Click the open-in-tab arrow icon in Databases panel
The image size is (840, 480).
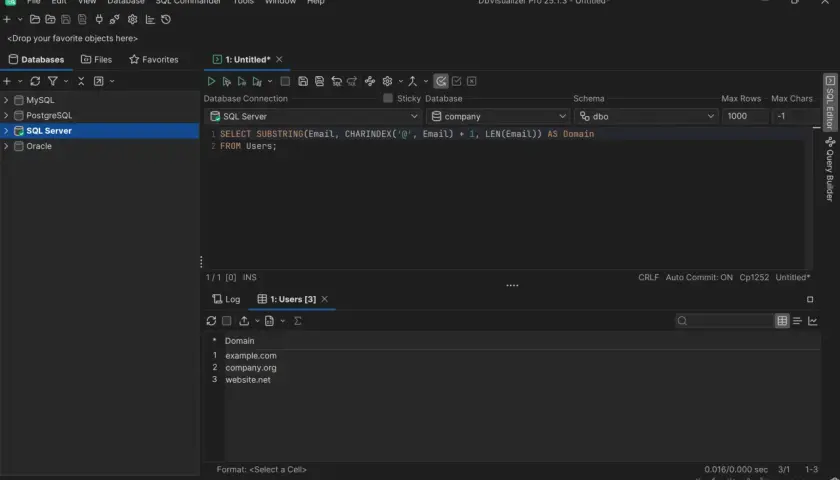click(x=99, y=81)
